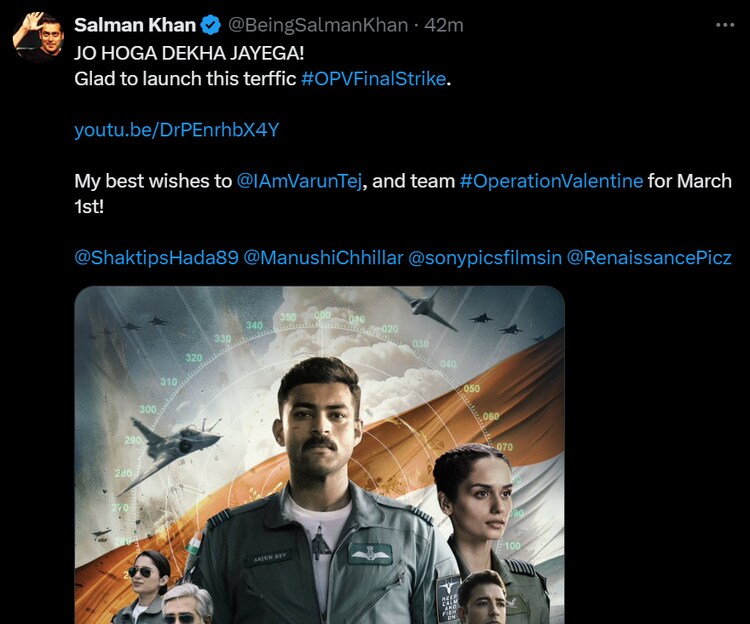
Task: Click the "Glad to launch this terffic" text
Action: tap(186, 78)
